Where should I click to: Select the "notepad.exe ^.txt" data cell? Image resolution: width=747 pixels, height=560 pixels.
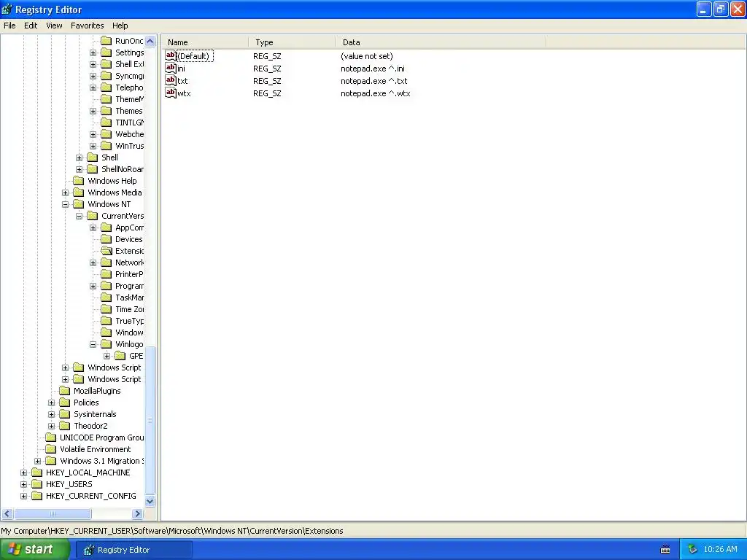(x=374, y=81)
